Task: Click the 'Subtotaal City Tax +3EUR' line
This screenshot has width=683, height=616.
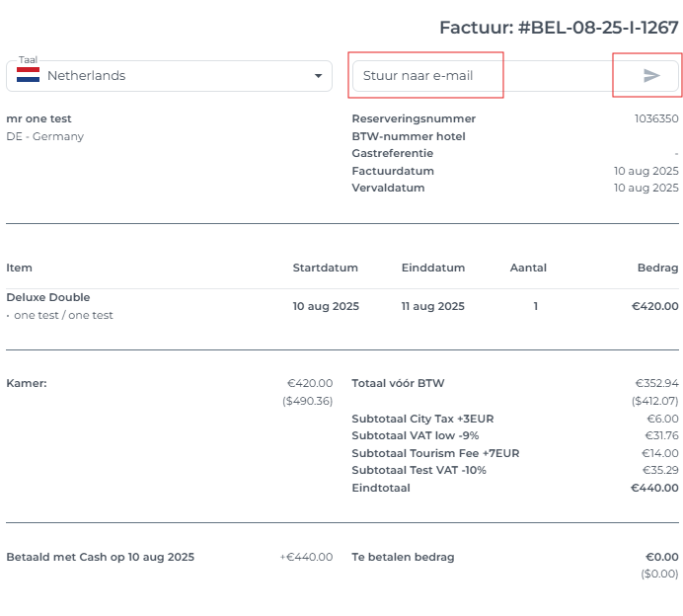Action: pyautogui.click(x=422, y=419)
